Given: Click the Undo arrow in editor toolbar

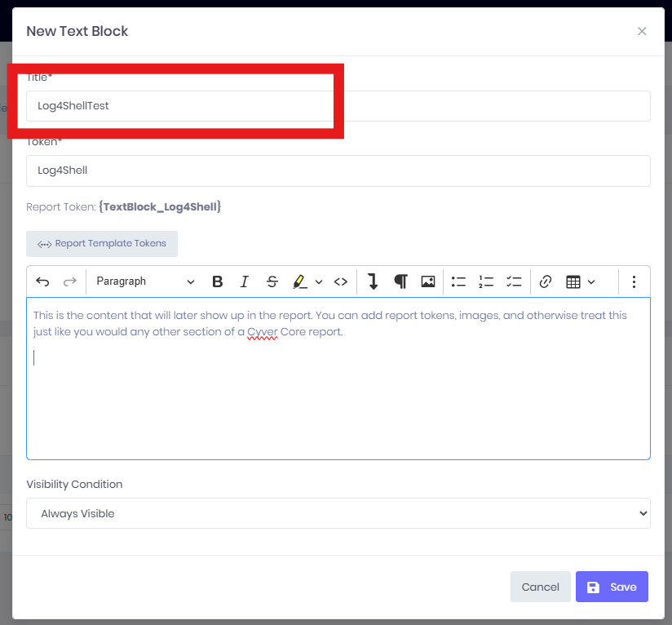Looking at the screenshot, I should [x=42, y=281].
